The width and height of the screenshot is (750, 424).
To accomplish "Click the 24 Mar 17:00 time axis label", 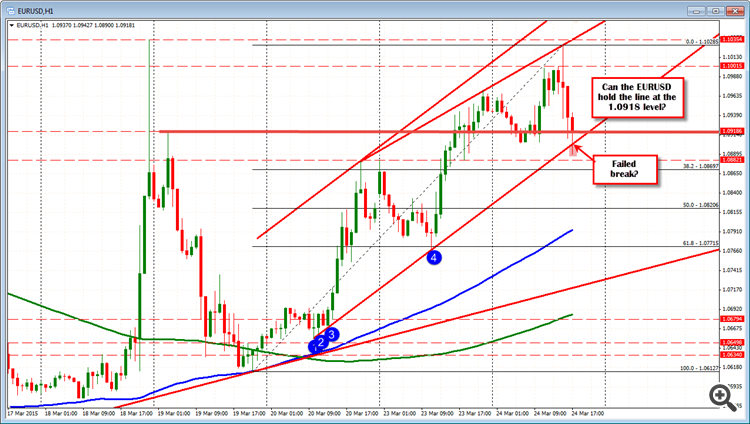I will pos(588,413).
